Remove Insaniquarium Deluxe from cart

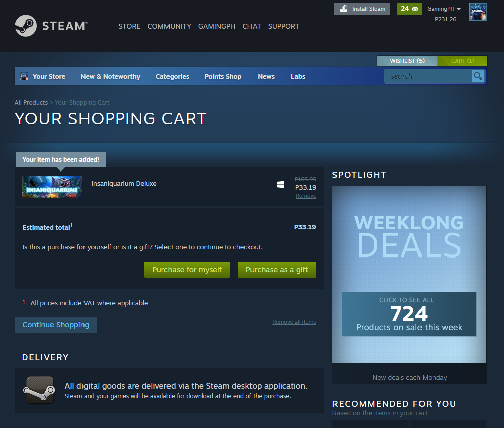pos(306,196)
